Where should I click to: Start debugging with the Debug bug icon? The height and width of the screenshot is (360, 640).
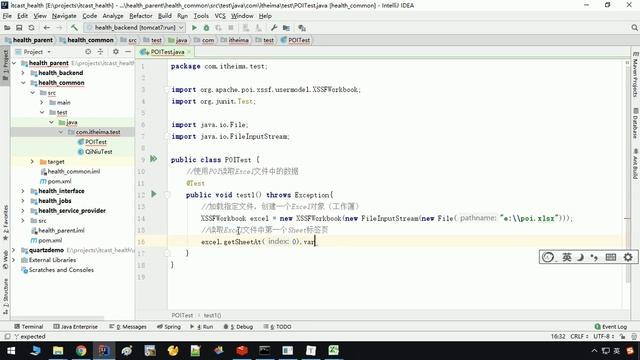pos(207,28)
